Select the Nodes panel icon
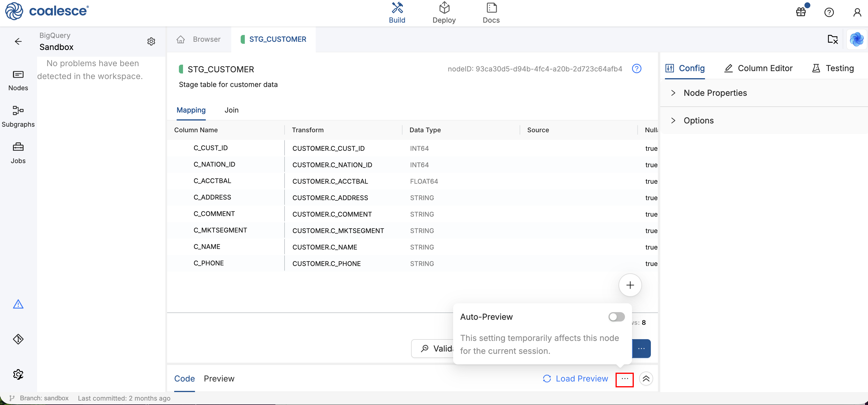Image resolution: width=868 pixels, height=405 pixels. pyautogui.click(x=18, y=80)
